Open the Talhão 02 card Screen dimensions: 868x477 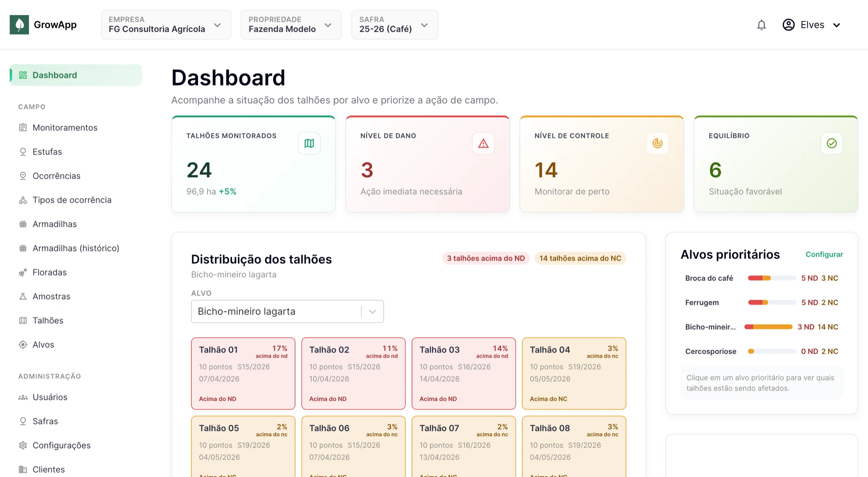pos(354,374)
